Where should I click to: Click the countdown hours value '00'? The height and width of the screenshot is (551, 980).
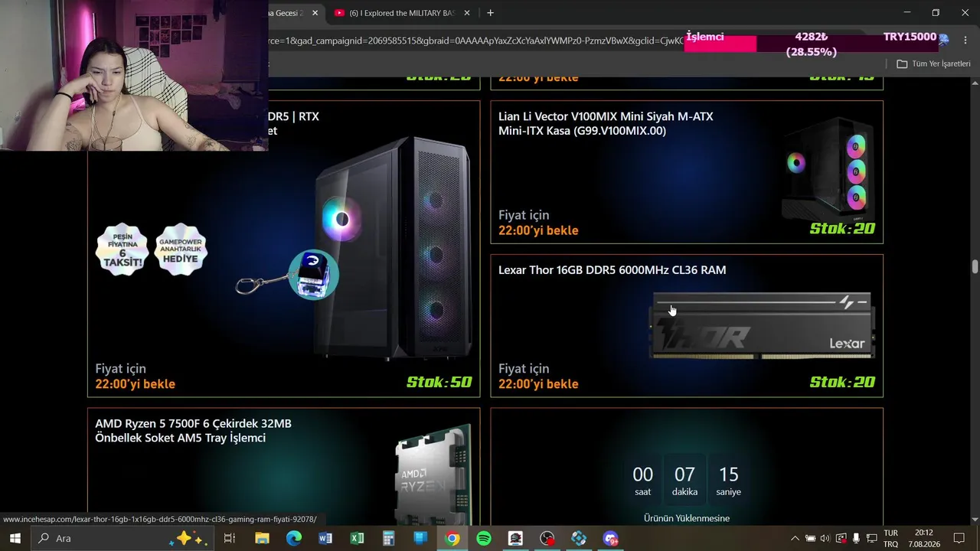[x=642, y=474]
